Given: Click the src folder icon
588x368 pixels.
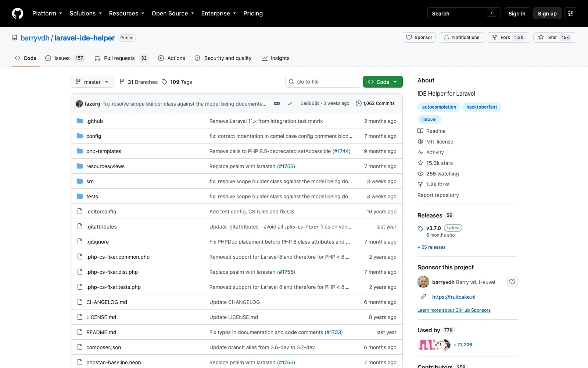Looking at the screenshot, I should point(80,181).
